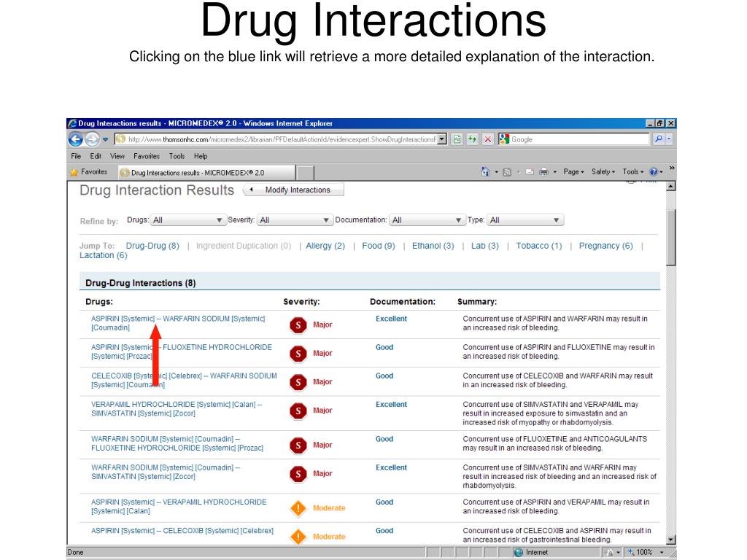Open the File menu
Image resolution: width=747 pixels, height=560 pixels.
coord(76,156)
